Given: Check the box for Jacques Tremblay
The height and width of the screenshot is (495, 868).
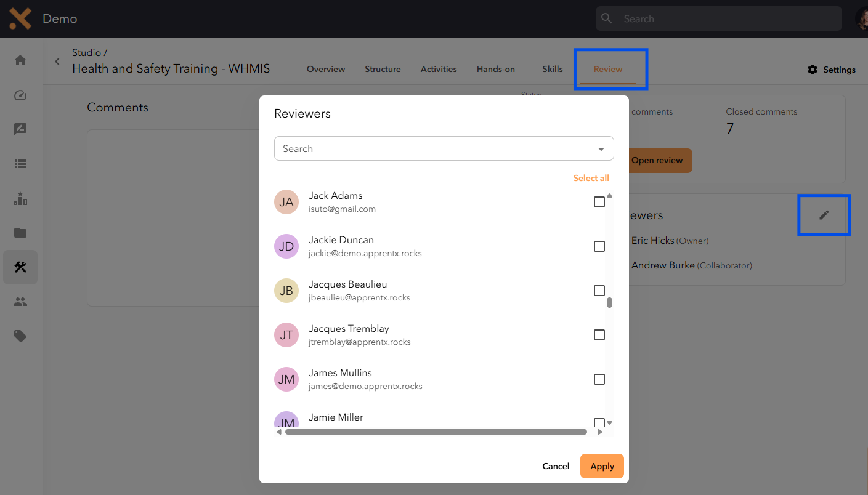Looking at the screenshot, I should (x=599, y=335).
